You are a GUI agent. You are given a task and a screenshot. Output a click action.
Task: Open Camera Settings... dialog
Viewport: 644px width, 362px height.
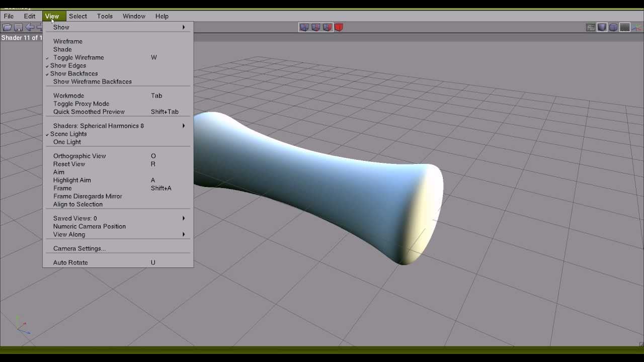click(x=118, y=248)
